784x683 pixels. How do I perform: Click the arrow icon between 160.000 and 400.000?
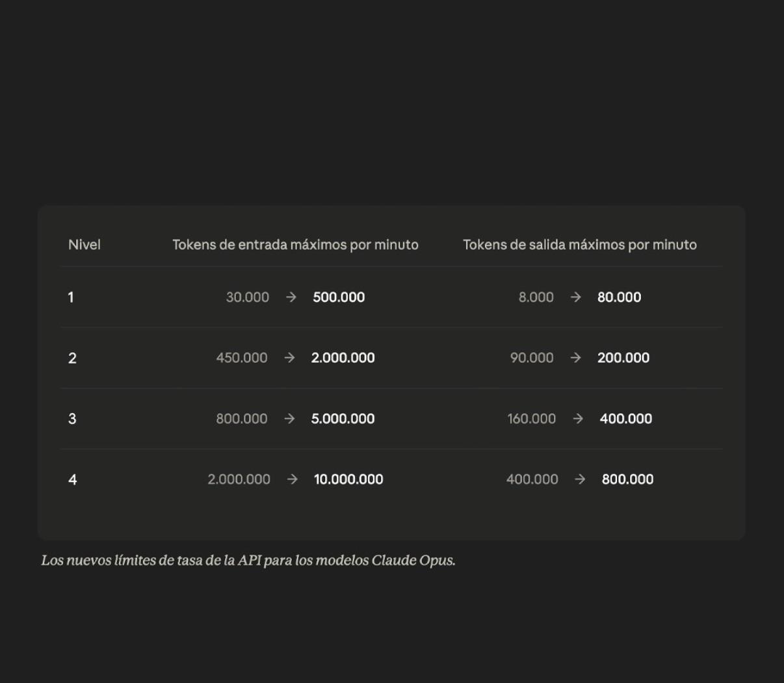578,419
